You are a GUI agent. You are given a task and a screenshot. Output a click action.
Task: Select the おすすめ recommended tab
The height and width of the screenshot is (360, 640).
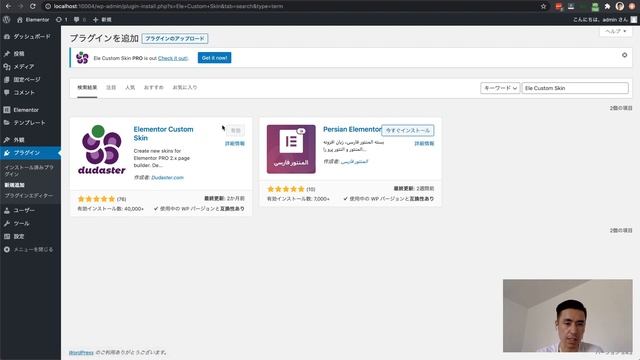(153, 87)
